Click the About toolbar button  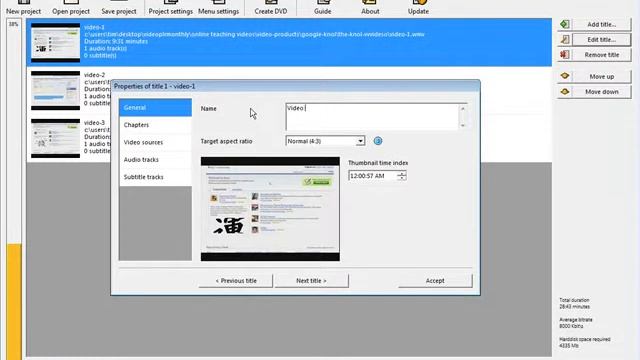pyautogui.click(x=370, y=8)
